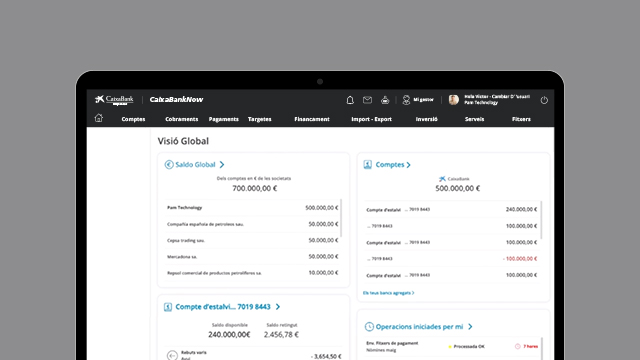This screenshot has height=360, width=640.
Task: Open chevron next to Compte d'estalvi 7019 8443
Action: click(278, 307)
